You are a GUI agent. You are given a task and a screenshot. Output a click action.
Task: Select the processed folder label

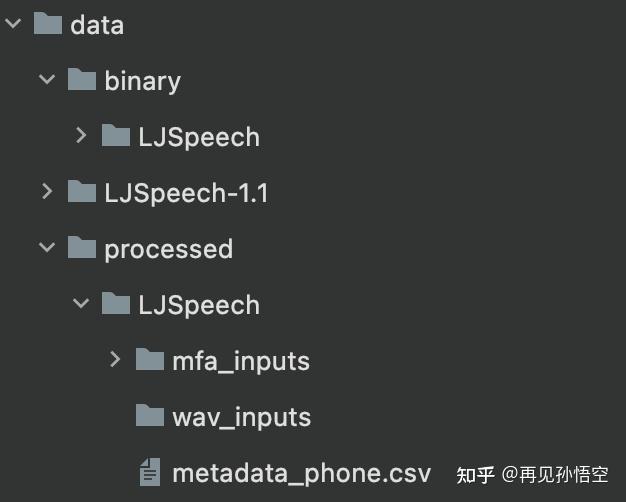168,248
